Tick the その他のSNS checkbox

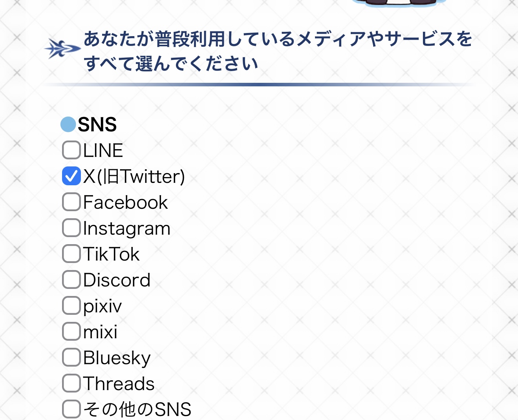pyautogui.click(x=71, y=409)
